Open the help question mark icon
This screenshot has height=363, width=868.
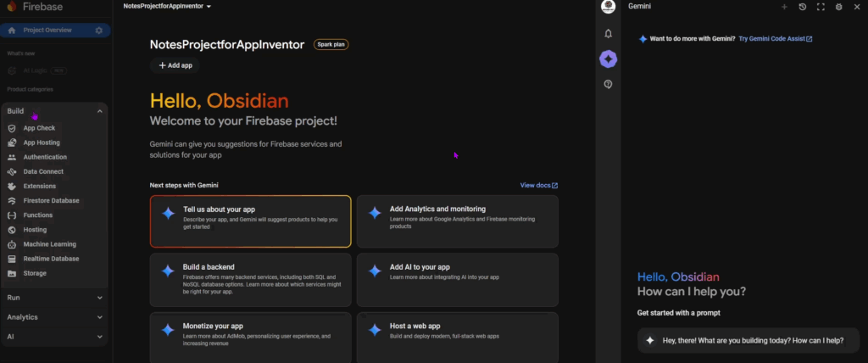[608, 84]
